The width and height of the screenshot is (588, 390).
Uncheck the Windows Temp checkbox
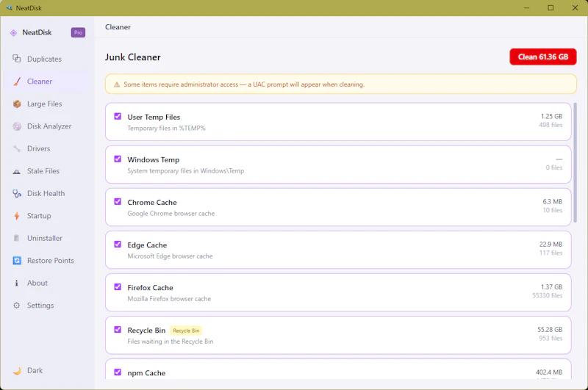point(118,159)
